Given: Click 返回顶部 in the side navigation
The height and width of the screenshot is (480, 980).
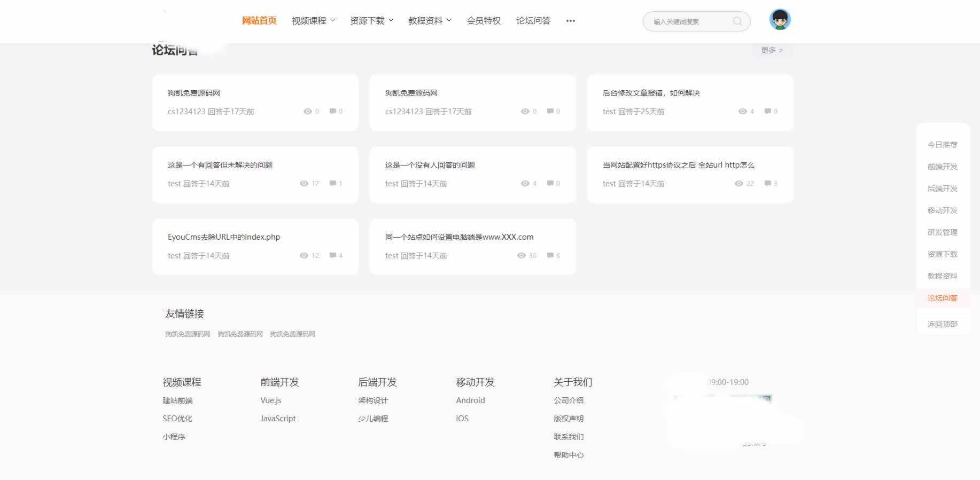Looking at the screenshot, I should [x=942, y=324].
